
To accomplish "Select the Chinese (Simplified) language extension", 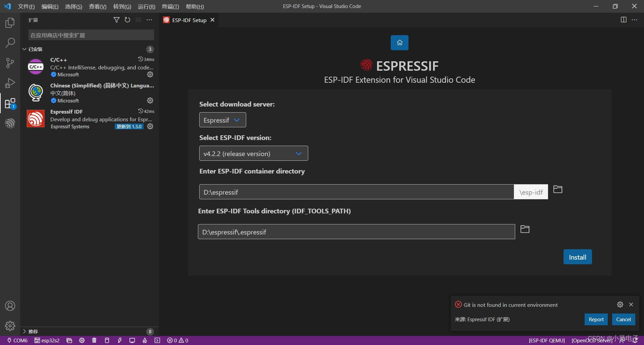I will [90, 93].
